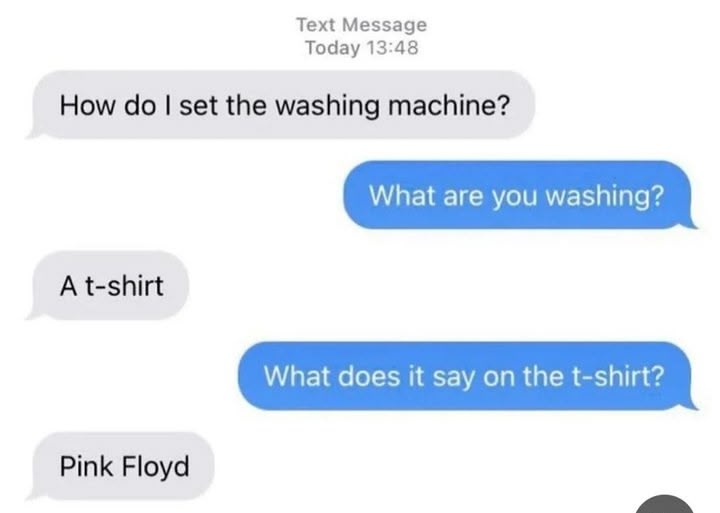Click 't-shirt?' in the second blue bubble

(x=618, y=376)
